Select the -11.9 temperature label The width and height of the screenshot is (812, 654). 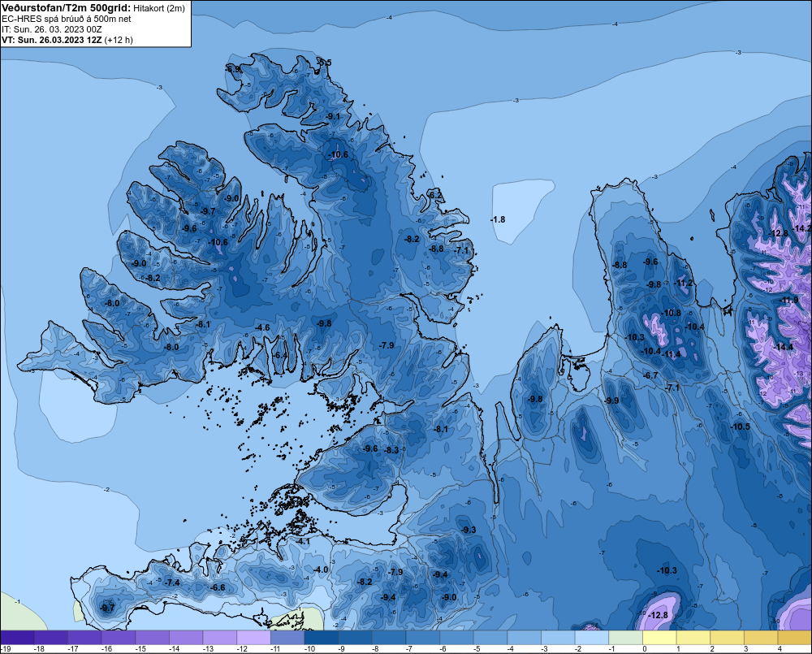click(x=789, y=301)
